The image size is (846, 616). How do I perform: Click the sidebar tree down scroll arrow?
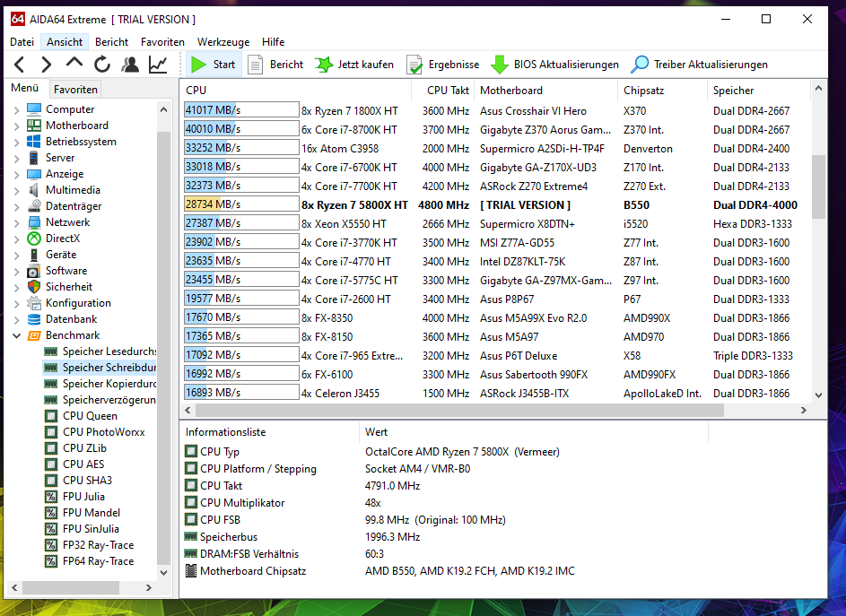163,572
